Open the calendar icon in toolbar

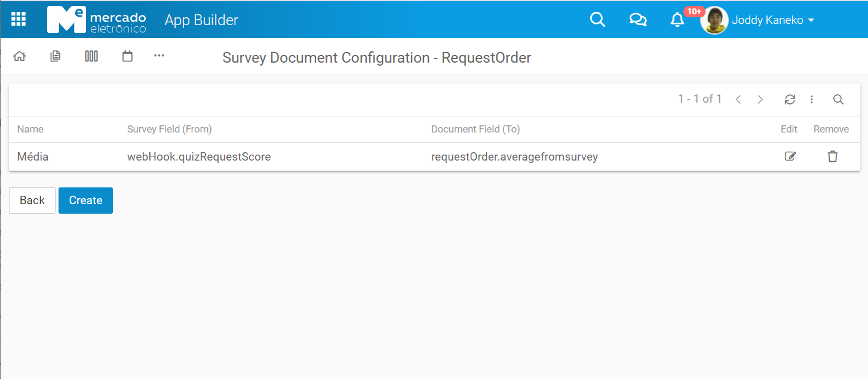[x=127, y=57]
